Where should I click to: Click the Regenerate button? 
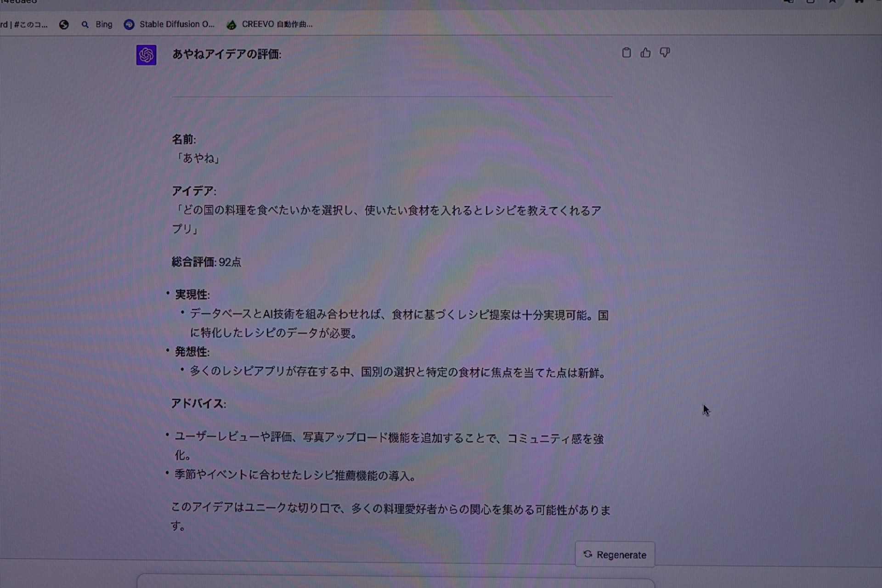[615, 554]
